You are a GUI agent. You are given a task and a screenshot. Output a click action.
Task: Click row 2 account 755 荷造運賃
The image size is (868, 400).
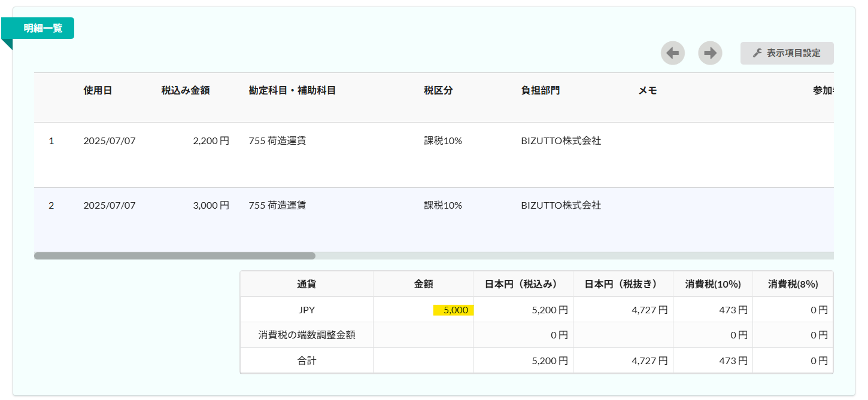click(277, 206)
